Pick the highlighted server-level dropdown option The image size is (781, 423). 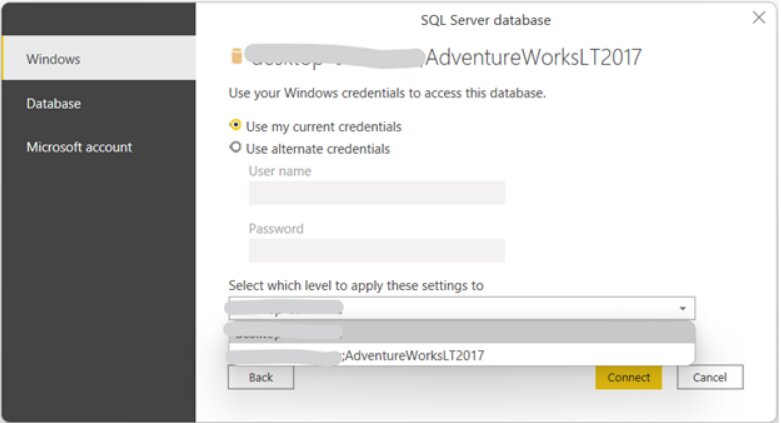462,332
